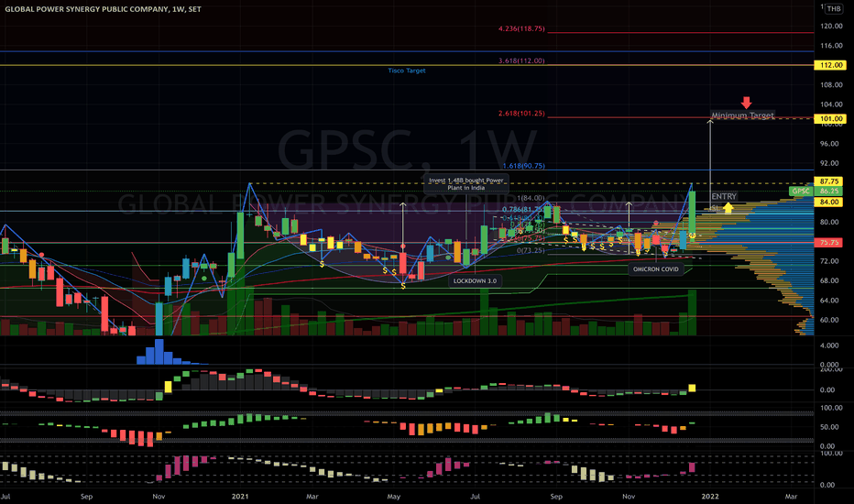Screen dimensions: 854x504
Task: Click the May label on the time axis
Action: tap(394, 497)
